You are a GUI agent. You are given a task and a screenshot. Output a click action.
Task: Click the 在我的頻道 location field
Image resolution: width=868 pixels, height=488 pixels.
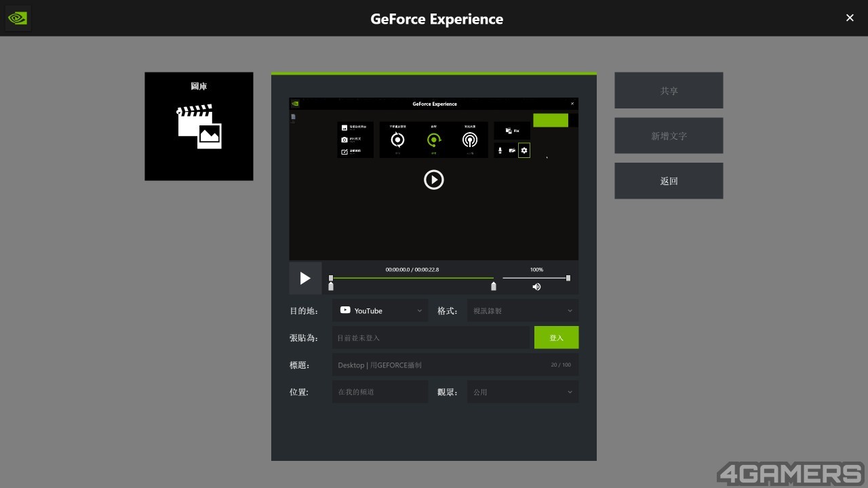click(x=380, y=392)
